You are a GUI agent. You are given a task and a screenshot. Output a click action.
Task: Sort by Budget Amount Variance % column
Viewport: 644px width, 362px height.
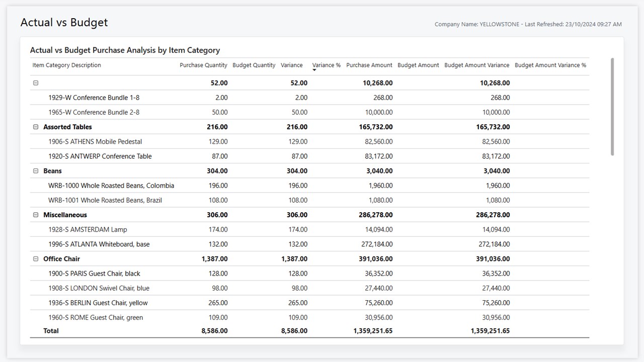click(x=550, y=65)
